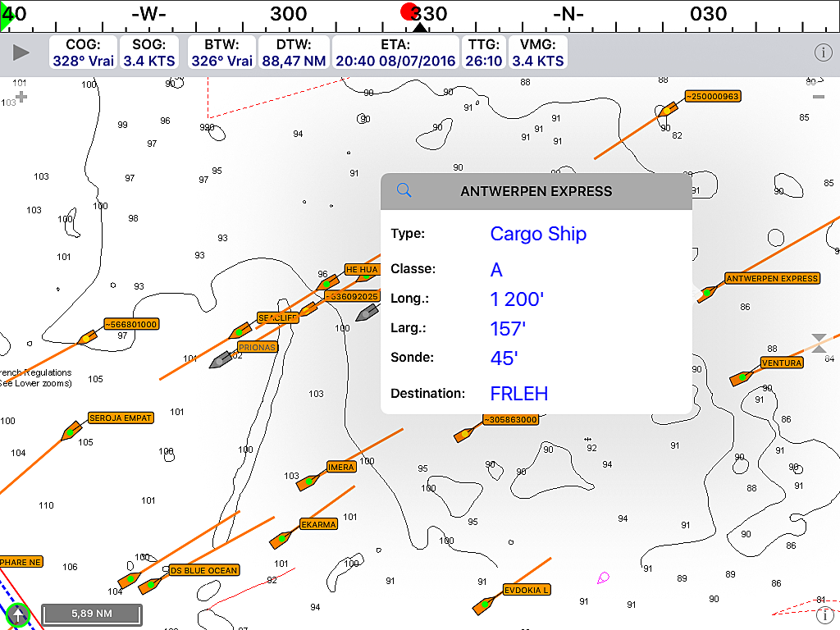Tap the info icon on the chart corner

(x=825, y=615)
